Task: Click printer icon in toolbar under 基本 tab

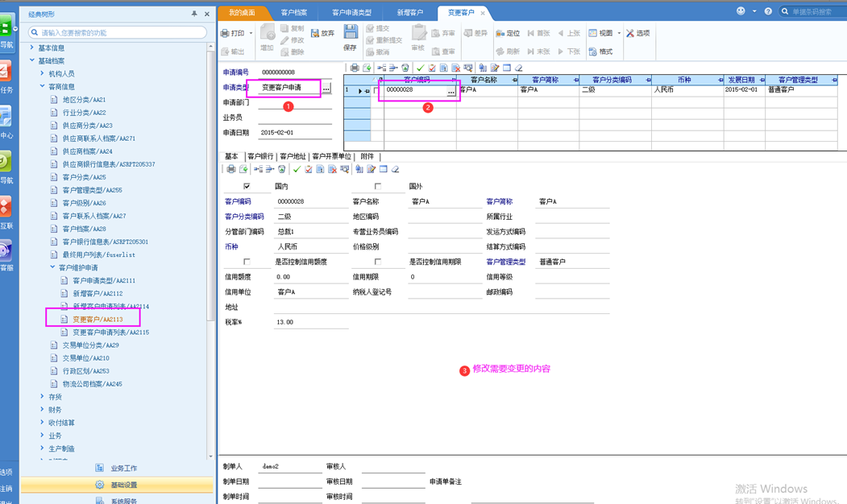Action: click(x=231, y=169)
